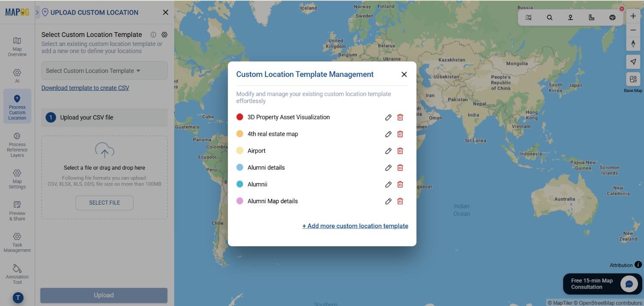Click the red swatch beside 3D Property Asset Visualization
The height and width of the screenshot is (306, 644).
click(x=240, y=116)
